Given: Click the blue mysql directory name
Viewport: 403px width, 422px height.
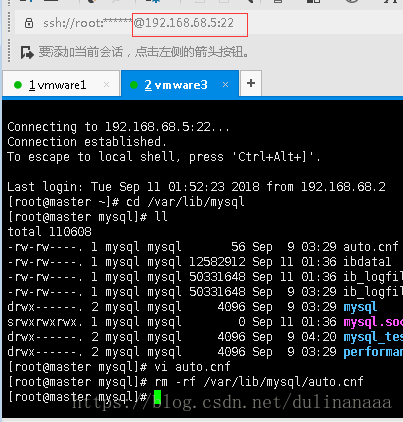Looking at the screenshot, I should 360,307.
